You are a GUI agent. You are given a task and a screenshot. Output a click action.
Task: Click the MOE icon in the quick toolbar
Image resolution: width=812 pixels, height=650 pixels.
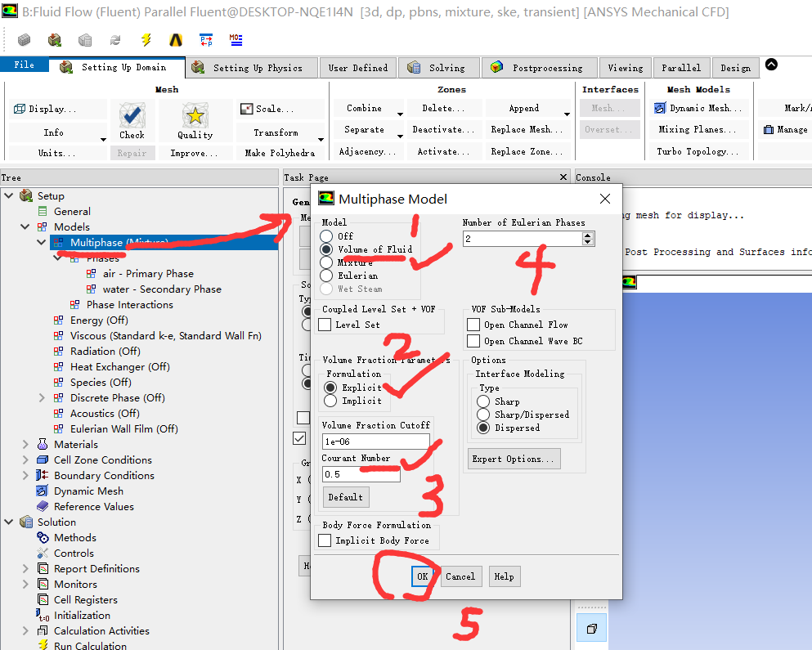pyautogui.click(x=236, y=40)
